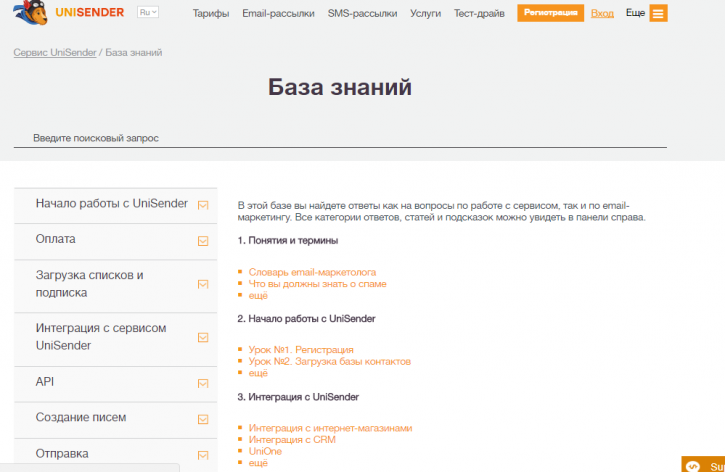Open Интеграция с интернет-магазинами link
This screenshot has width=725, height=472.
[x=330, y=428]
